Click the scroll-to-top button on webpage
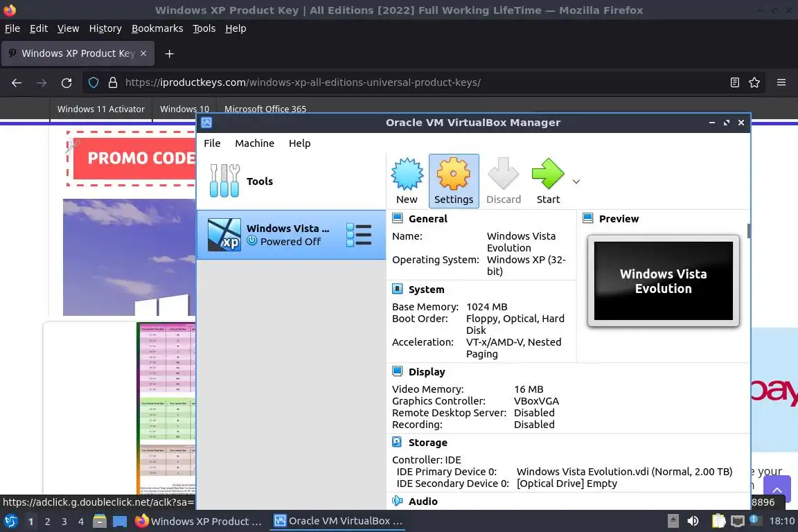798x532 pixels. click(777, 489)
